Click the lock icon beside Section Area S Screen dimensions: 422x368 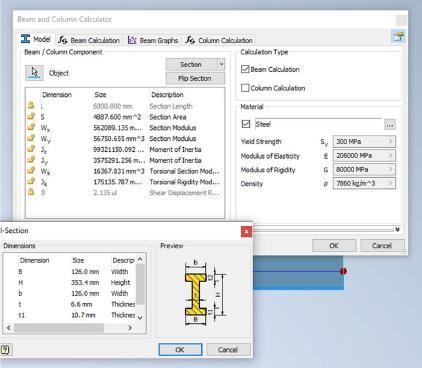tap(31, 117)
